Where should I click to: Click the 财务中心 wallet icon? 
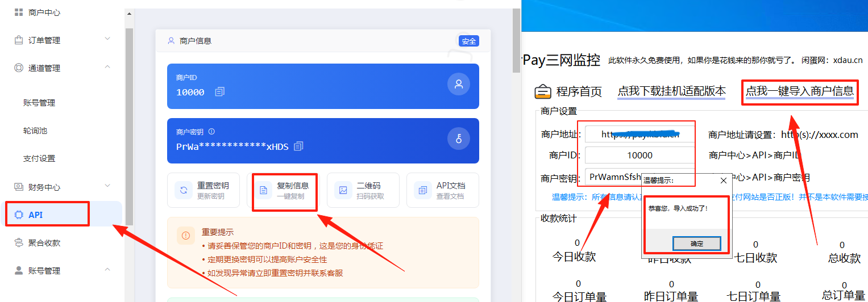pyautogui.click(x=19, y=187)
